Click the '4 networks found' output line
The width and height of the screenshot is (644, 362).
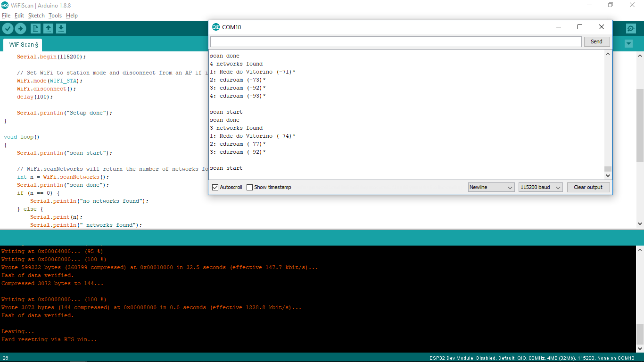pos(236,64)
